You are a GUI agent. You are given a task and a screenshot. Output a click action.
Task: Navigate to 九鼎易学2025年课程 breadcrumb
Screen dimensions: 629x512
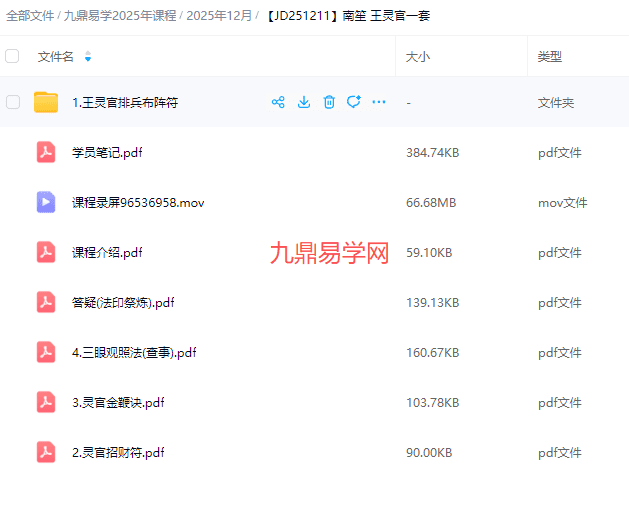[x=121, y=16]
